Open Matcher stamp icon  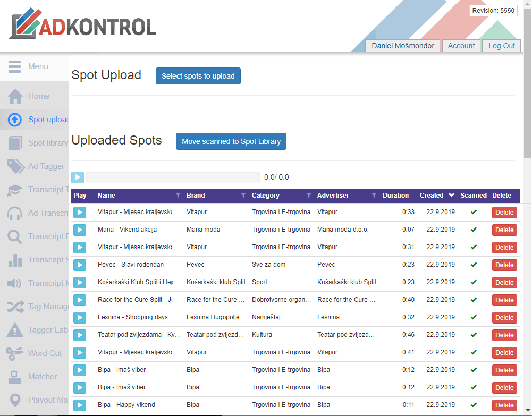pos(14,377)
